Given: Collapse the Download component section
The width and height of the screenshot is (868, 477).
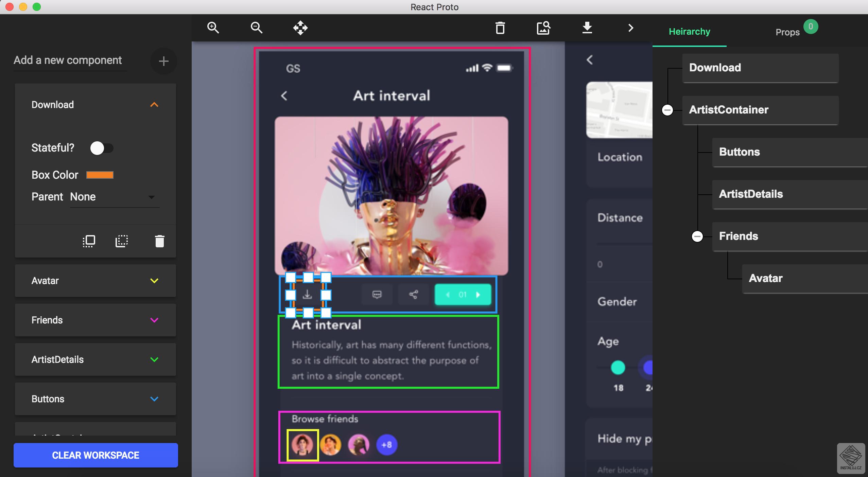Looking at the screenshot, I should (155, 105).
